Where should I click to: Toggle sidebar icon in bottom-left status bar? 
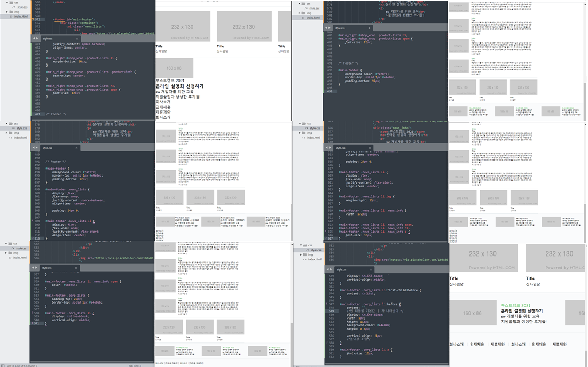point(3,365)
